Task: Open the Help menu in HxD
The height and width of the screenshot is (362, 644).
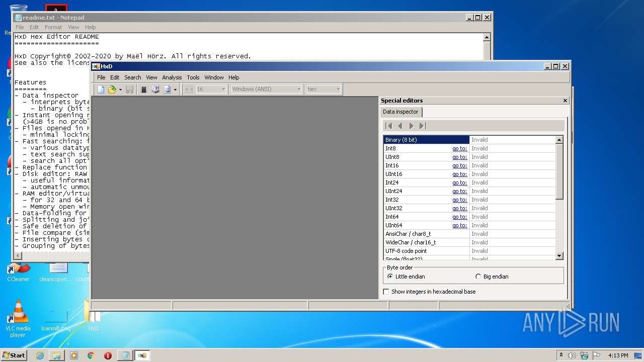Action: click(233, 77)
